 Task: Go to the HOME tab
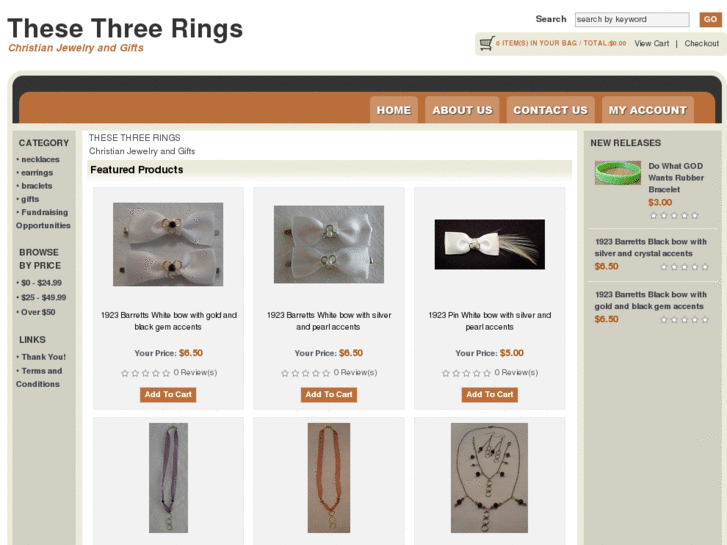(x=394, y=110)
